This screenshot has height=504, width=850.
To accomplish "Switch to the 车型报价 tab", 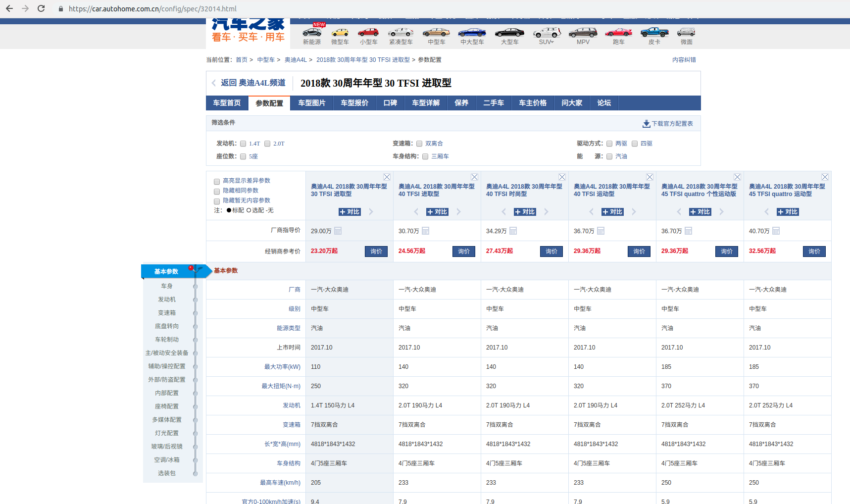I will (354, 103).
